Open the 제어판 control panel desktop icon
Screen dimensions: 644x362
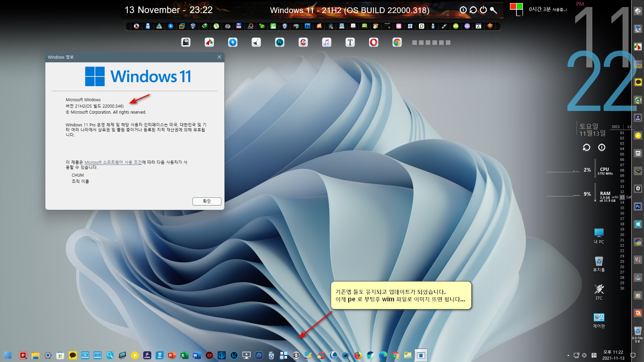(x=599, y=320)
